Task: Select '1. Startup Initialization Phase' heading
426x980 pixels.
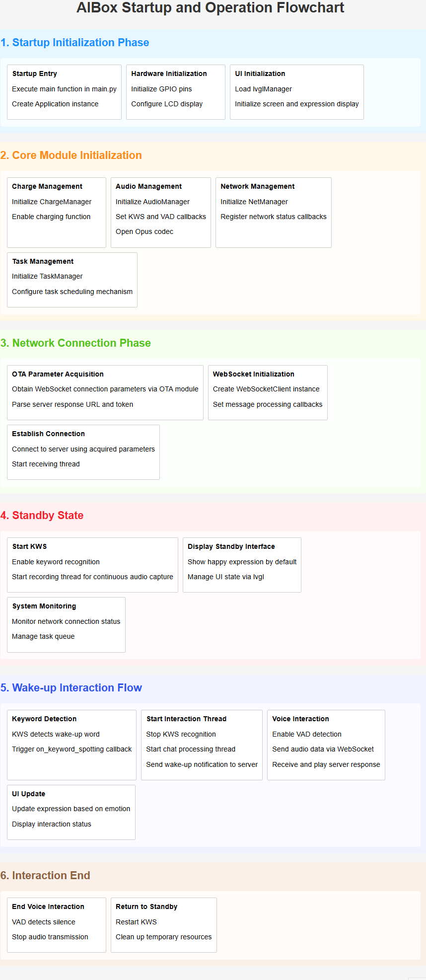Action: (x=74, y=43)
